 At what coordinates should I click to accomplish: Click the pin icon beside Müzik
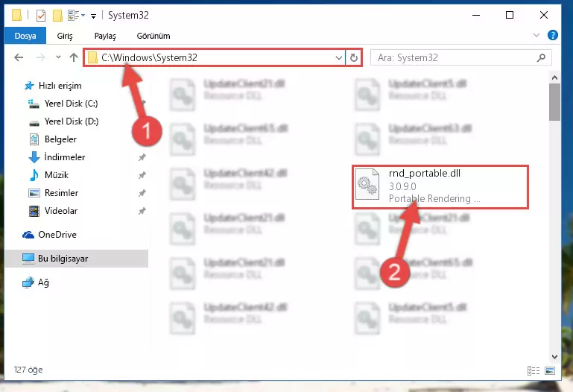[x=142, y=175]
